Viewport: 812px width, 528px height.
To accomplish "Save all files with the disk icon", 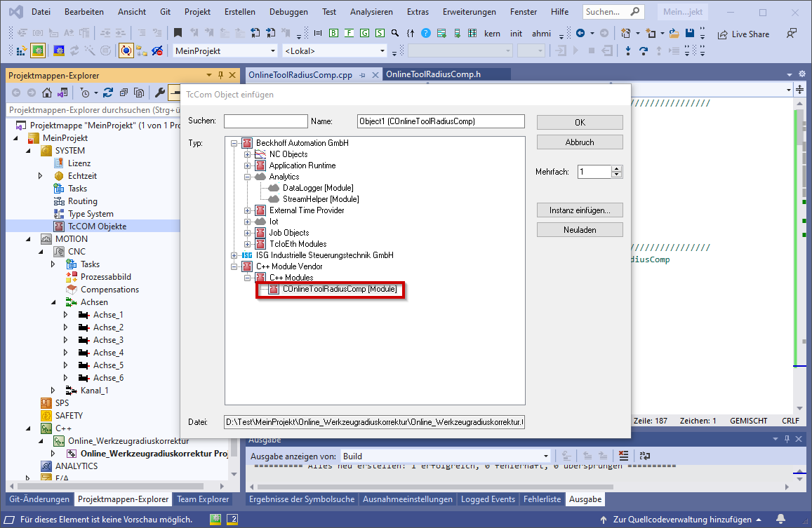I will (689, 33).
